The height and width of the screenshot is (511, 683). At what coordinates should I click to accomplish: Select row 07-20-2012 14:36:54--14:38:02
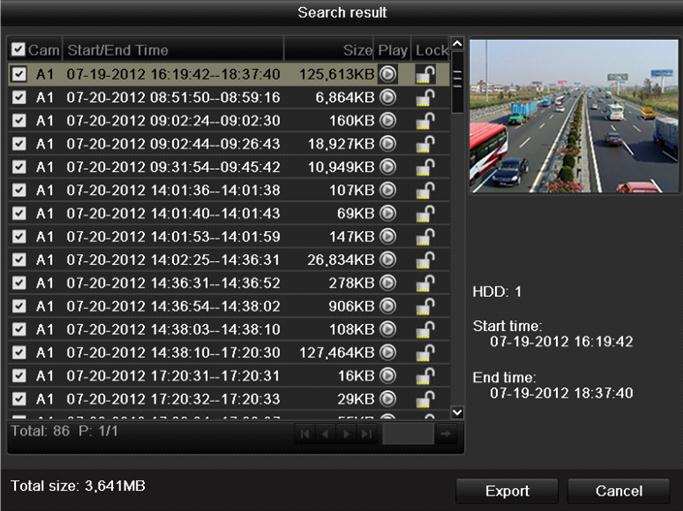pyautogui.click(x=229, y=306)
